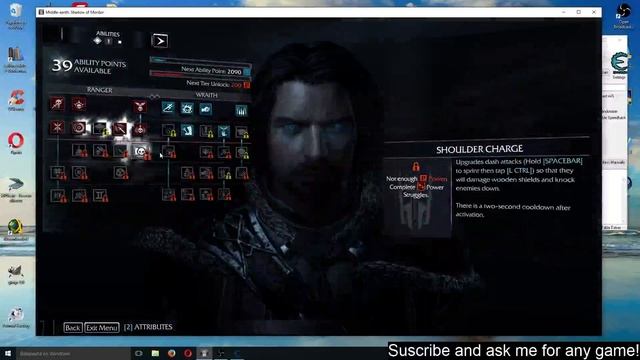Select the blue bow-and-arrow Wraith ability
Screen dimensions: 640x360
(168, 108)
